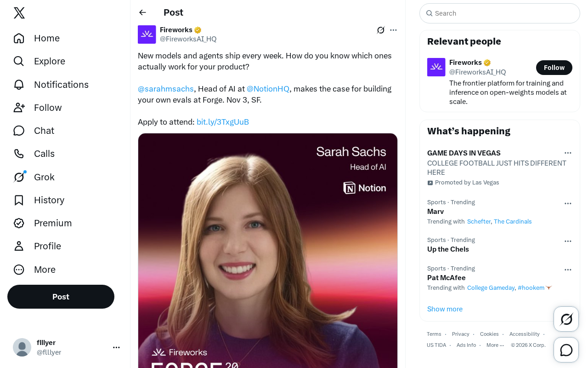Screen dimensions: 588x368
Task: Open options for the Marv trend
Action: click(x=568, y=203)
